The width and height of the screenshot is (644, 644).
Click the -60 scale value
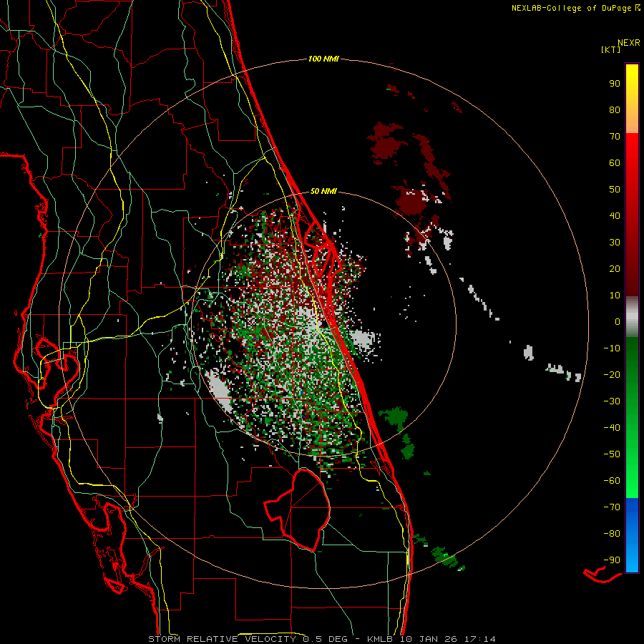[x=612, y=481]
